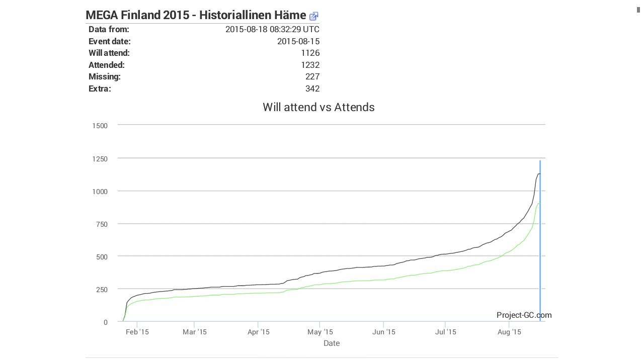Click the Event date value 2015-08-15
This screenshot has height=362, width=644.
tap(298, 41)
